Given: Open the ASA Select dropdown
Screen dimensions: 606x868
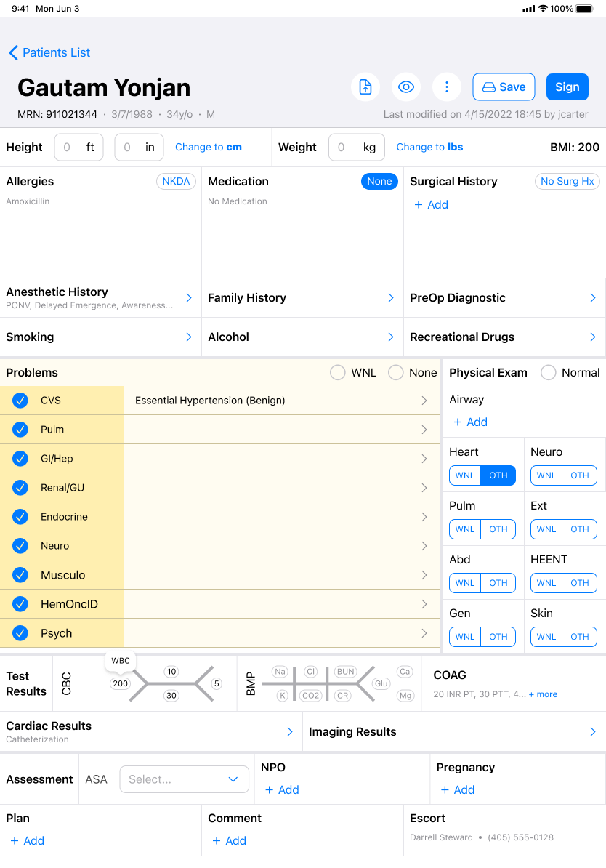Looking at the screenshot, I should (x=184, y=779).
